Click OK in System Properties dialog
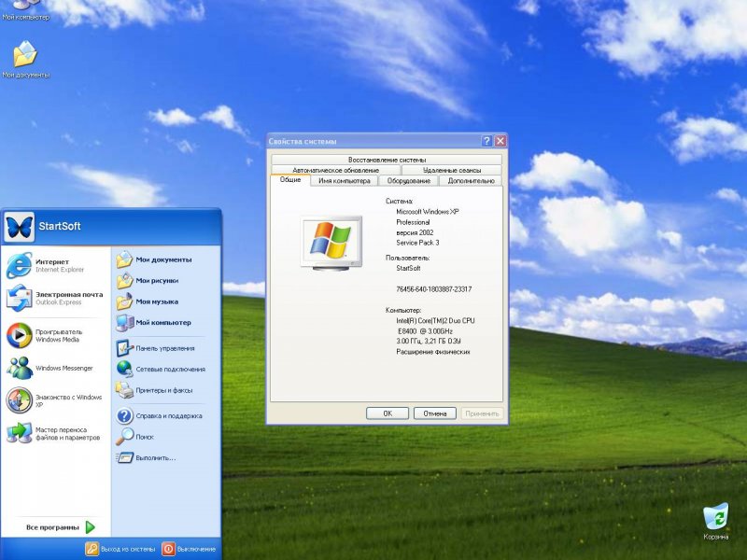Screen dimensions: 747x560 [x=388, y=413]
